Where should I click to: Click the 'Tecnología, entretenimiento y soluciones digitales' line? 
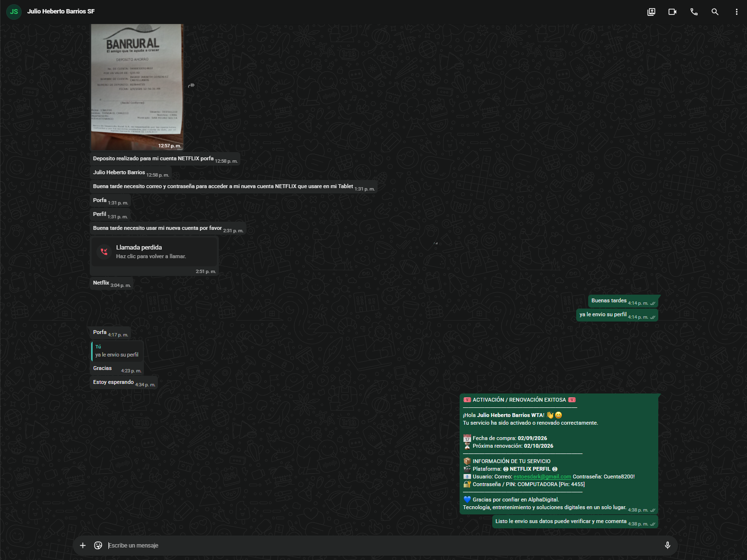click(545, 507)
